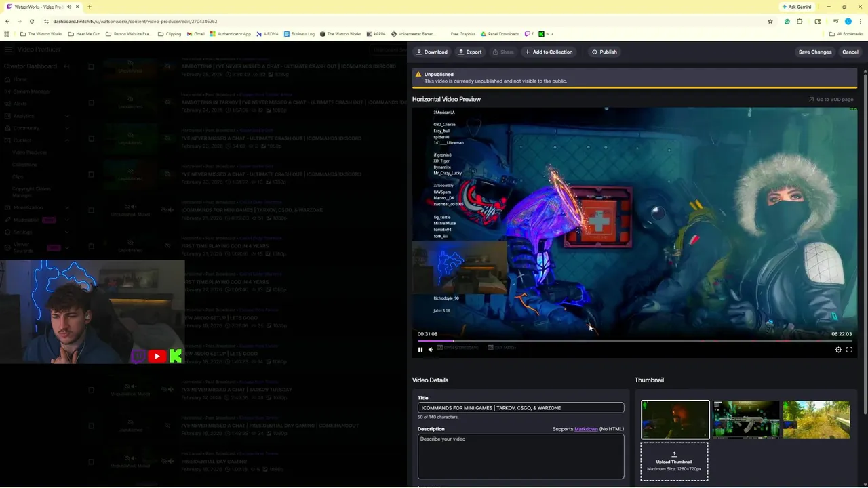Select Collections in the sidebar
Viewport: 868px width, 488px height.
coord(24,165)
